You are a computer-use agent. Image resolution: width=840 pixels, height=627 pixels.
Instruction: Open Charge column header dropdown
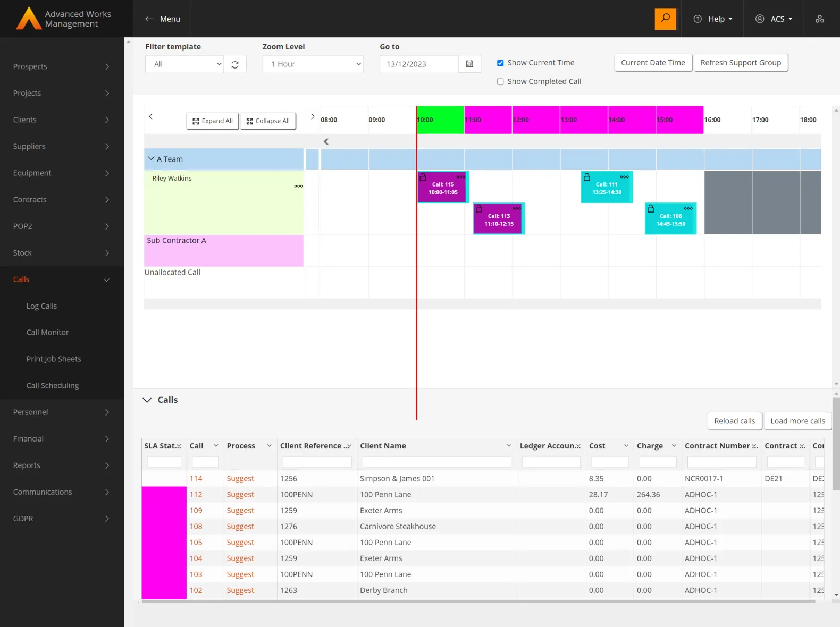click(x=674, y=446)
